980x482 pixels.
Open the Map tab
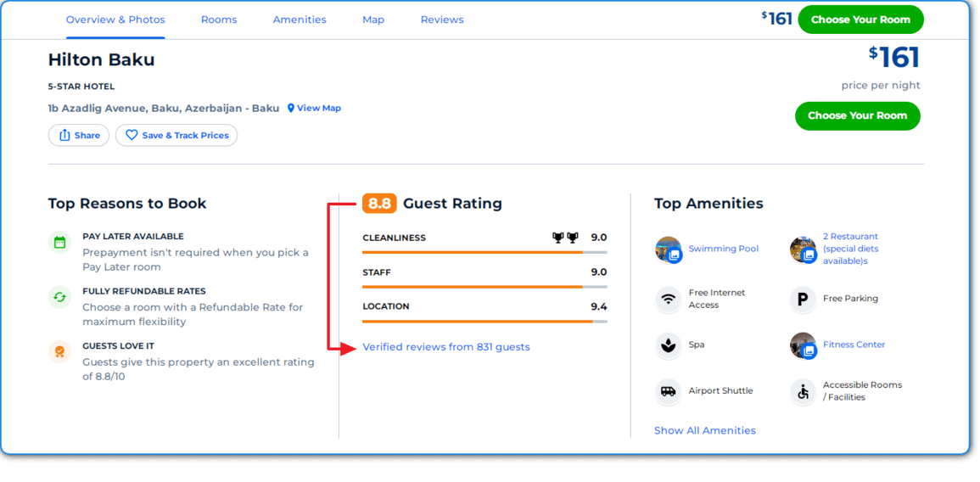tap(373, 20)
